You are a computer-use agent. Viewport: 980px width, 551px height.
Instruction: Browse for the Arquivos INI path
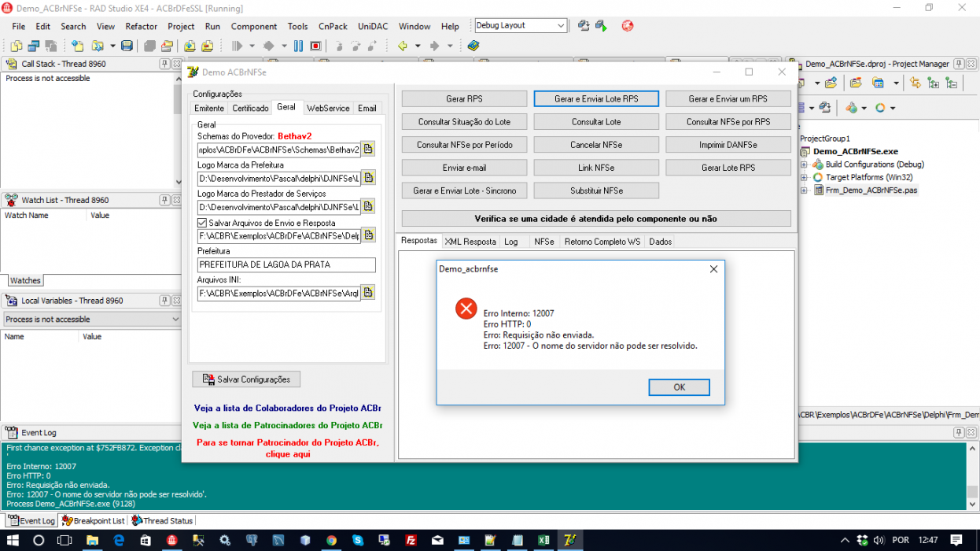click(x=368, y=293)
